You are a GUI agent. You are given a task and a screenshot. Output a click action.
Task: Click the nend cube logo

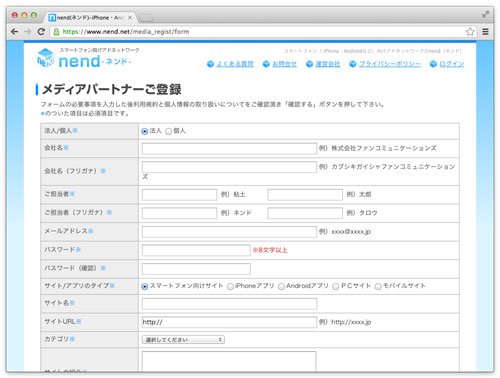[45, 58]
